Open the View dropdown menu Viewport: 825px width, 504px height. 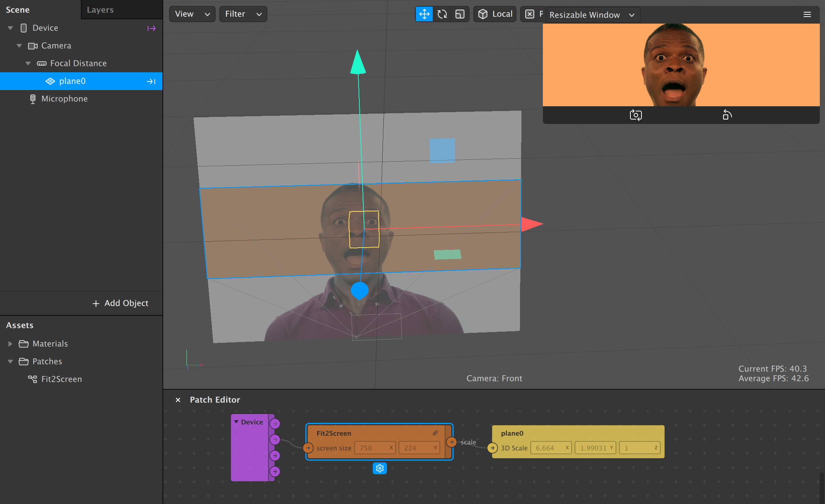coord(192,14)
